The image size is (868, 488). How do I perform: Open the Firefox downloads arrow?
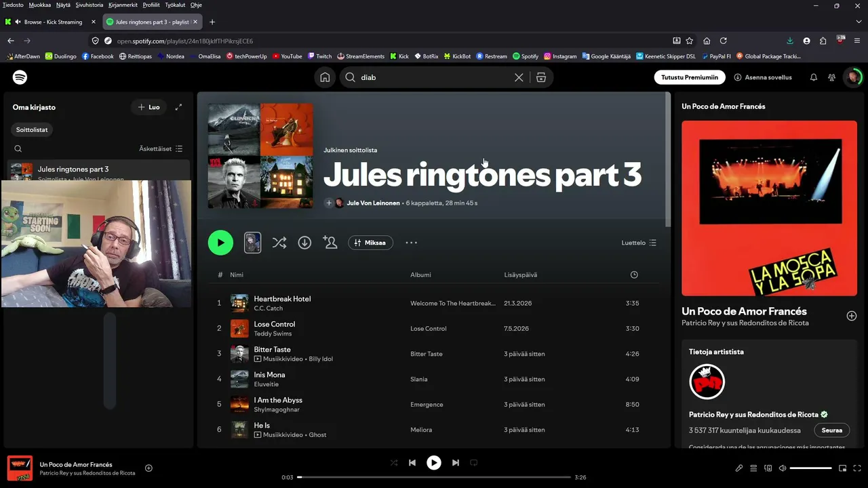(790, 41)
